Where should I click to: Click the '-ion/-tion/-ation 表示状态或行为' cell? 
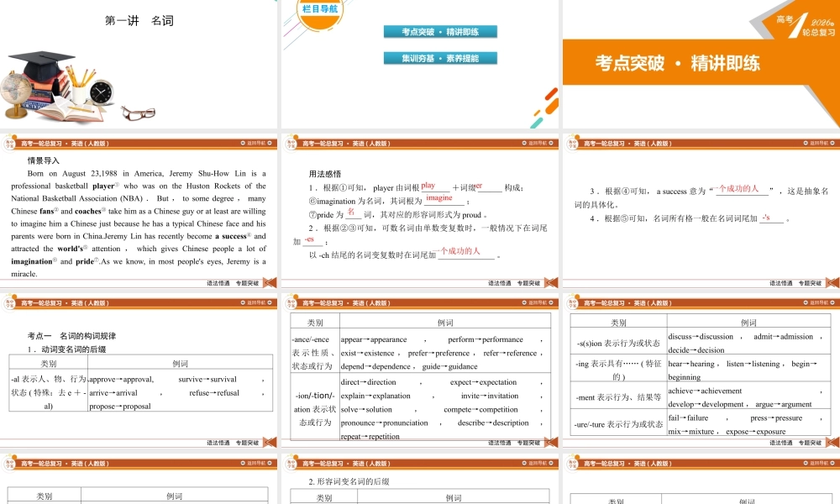[x=314, y=409]
